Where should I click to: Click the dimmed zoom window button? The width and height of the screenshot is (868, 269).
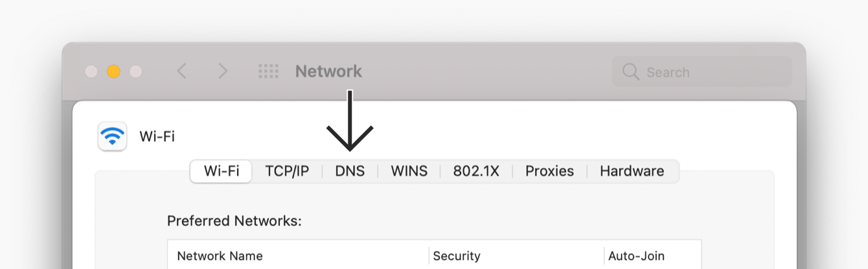(x=135, y=71)
